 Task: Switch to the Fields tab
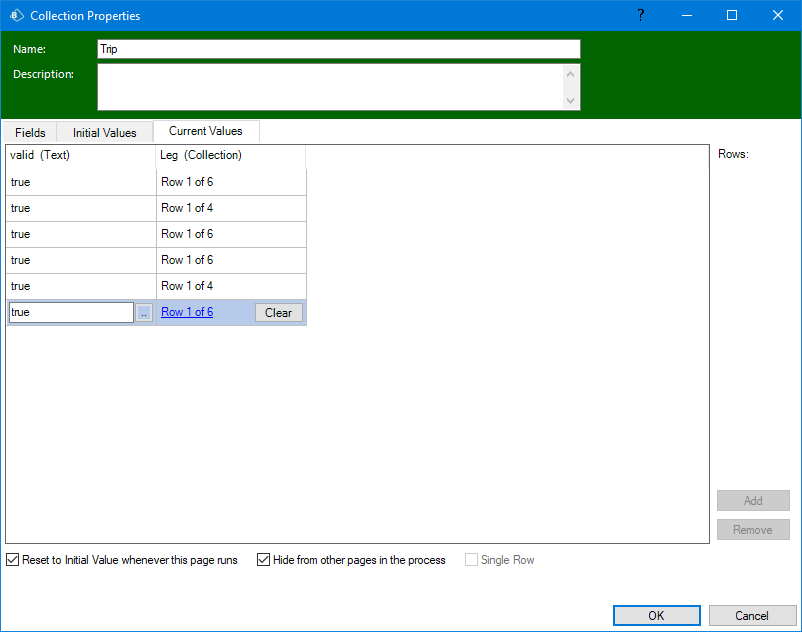click(30, 132)
